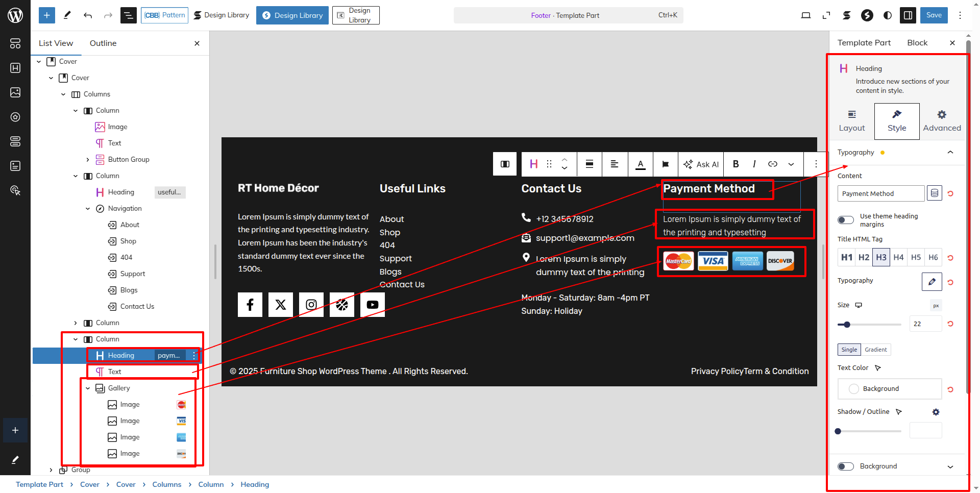Open the Layout tab
The image size is (980, 493).
point(852,121)
